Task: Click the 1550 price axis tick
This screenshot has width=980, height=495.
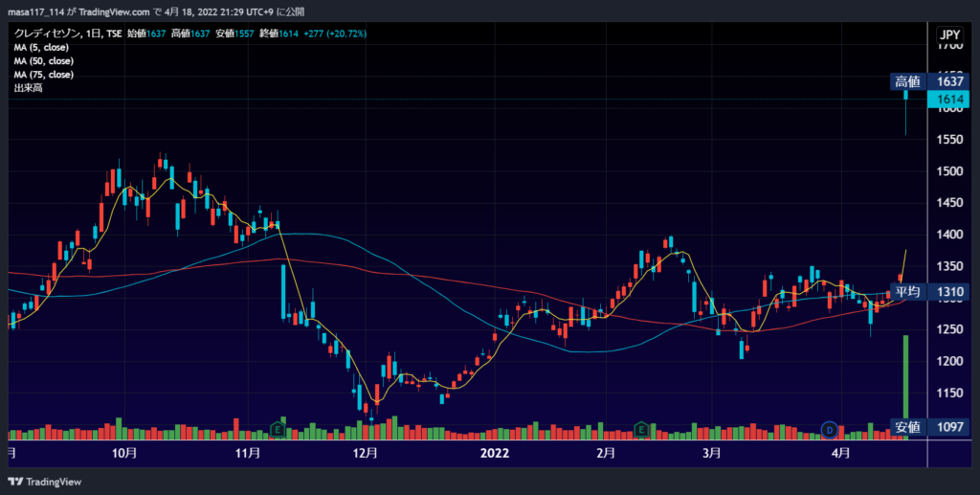Action: tap(950, 140)
